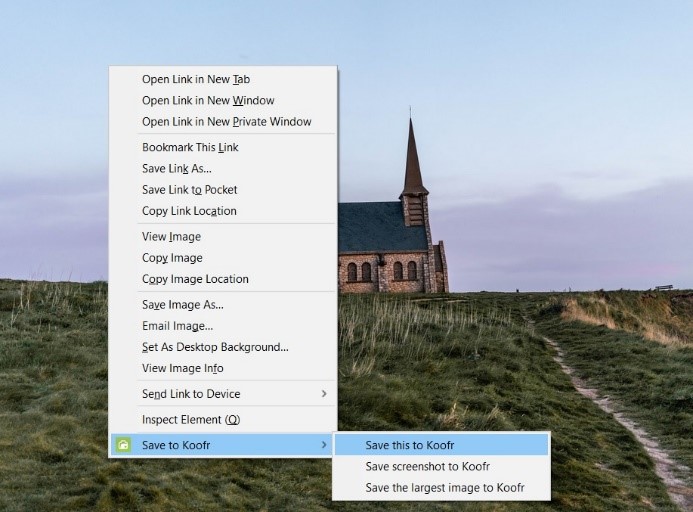The height and width of the screenshot is (512, 693).
Task: Select Open Link in New Window
Action: (208, 100)
